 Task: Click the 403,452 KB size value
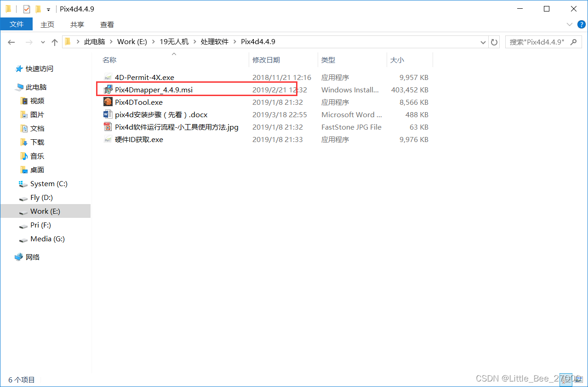pos(410,90)
